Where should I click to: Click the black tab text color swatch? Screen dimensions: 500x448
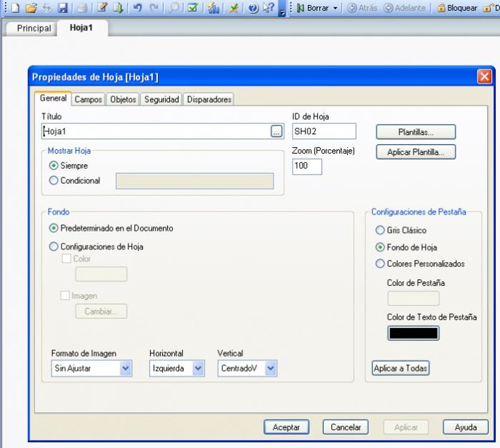[413, 333]
